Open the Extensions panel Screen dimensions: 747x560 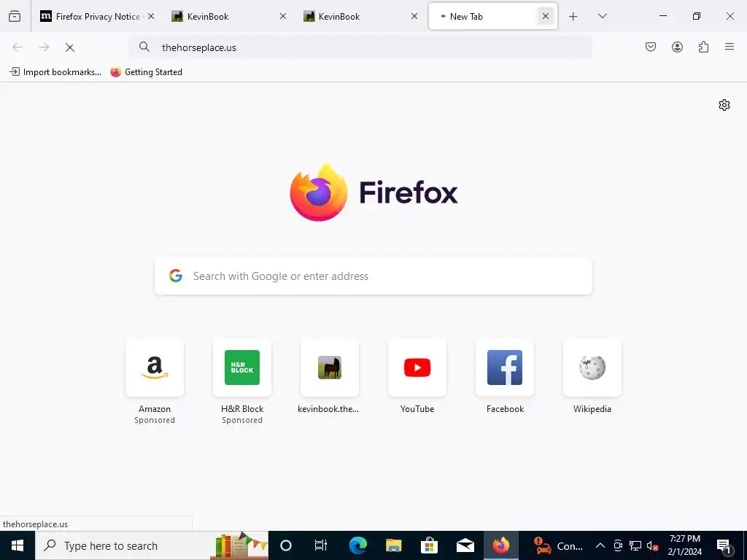(x=703, y=47)
